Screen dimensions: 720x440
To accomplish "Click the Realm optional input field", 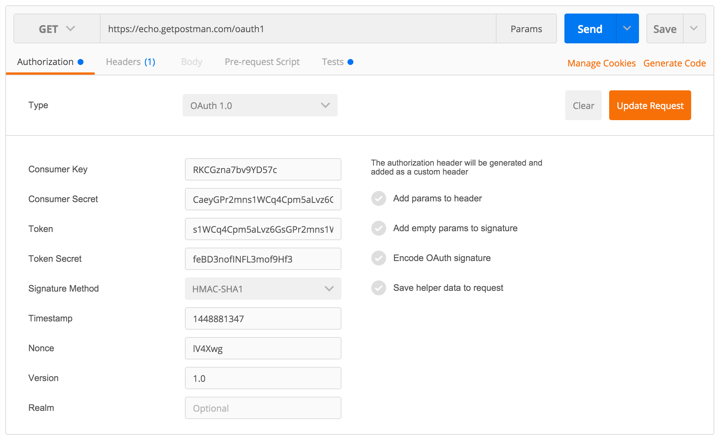I will pos(263,408).
